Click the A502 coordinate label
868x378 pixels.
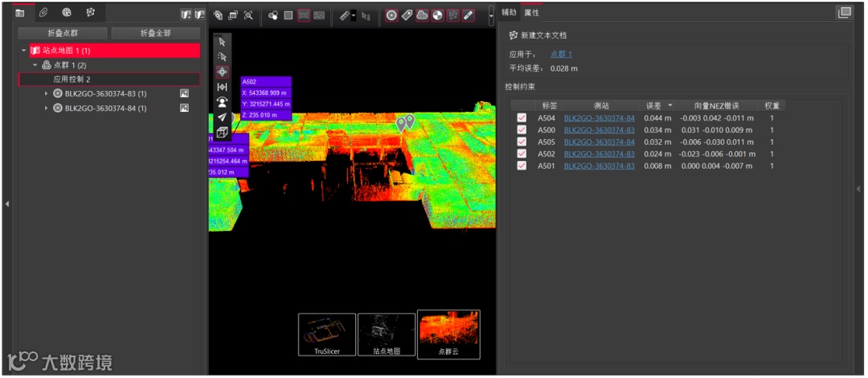266,99
